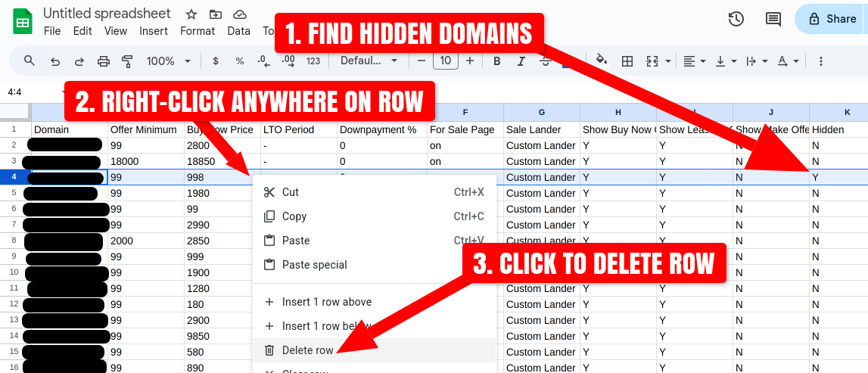Viewport: 868px width, 373px height.
Task: Open the horizontal align dropdown
Action: click(x=694, y=61)
